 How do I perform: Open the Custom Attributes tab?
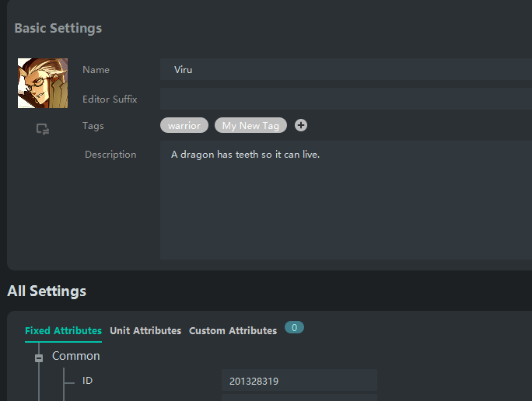coord(233,331)
